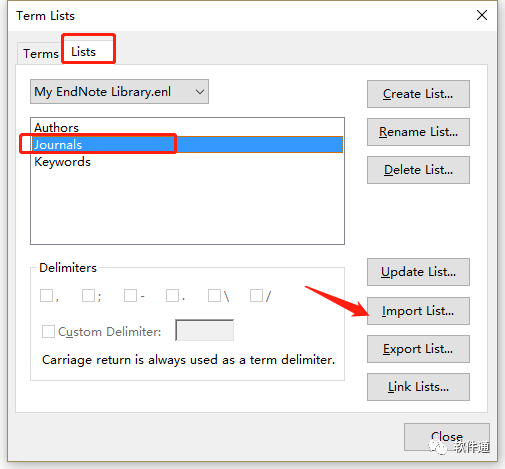Screen dimensions: 505x469
Task: Select the Lists tab
Action: pos(84,52)
